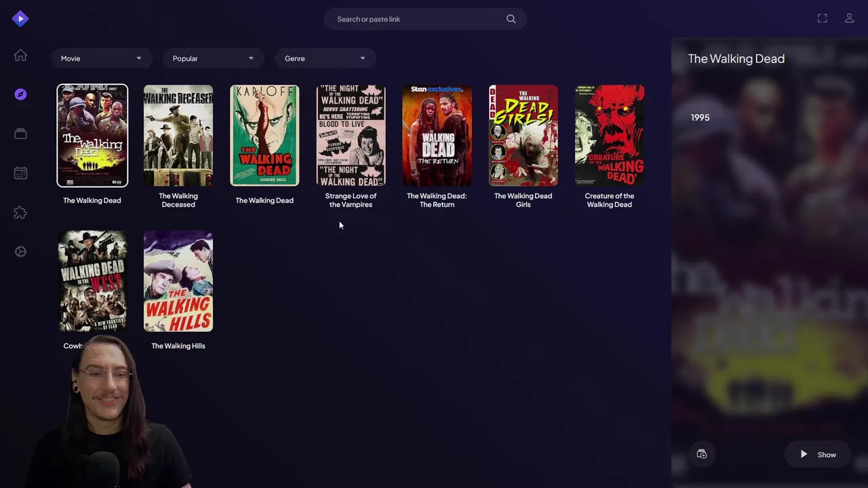868x488 pixels.
Task: Click The Walking Dead: The Return title
Action: [x=437, y=200]
